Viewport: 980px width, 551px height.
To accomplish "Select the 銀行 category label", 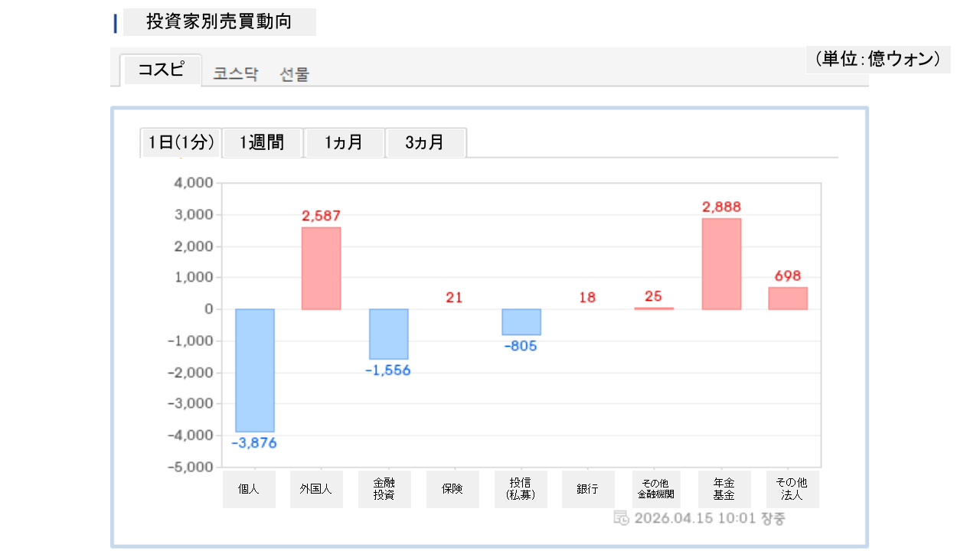I will [x=588, y=489].
